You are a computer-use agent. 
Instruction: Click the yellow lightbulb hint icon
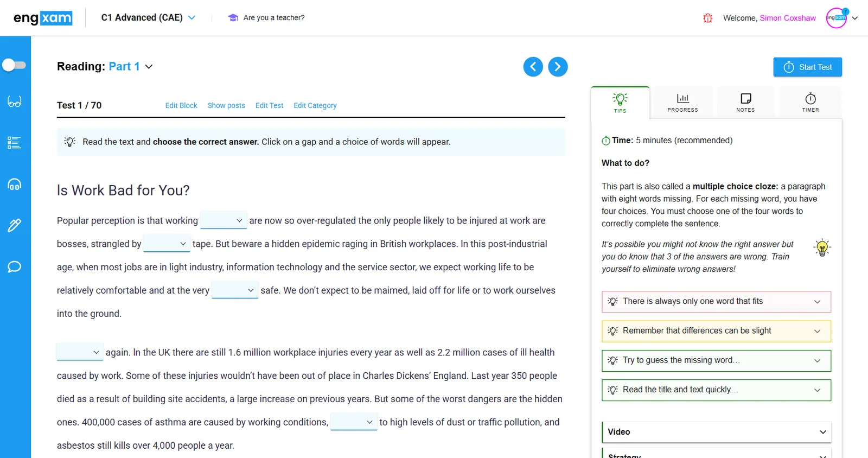pyautogui.click(x=822, y=247)
